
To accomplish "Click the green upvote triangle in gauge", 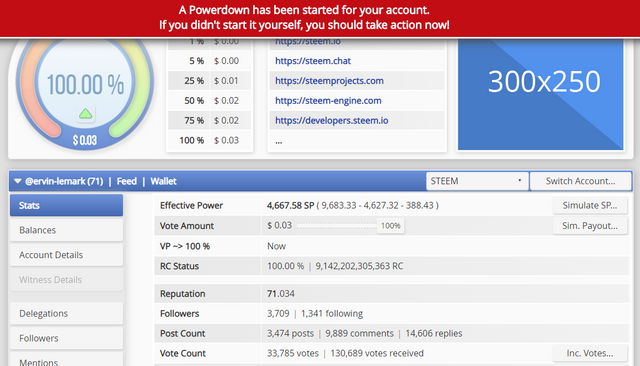I will (85, 114).
